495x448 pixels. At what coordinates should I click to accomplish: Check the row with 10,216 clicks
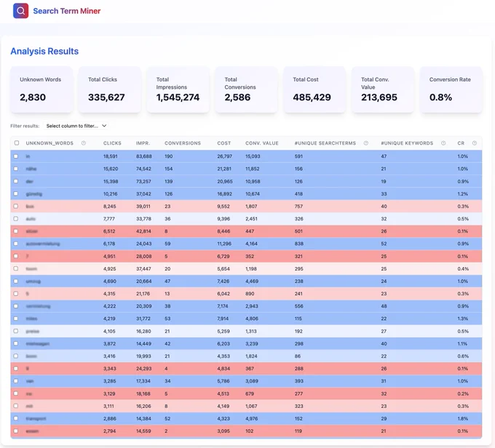point(16,193)
